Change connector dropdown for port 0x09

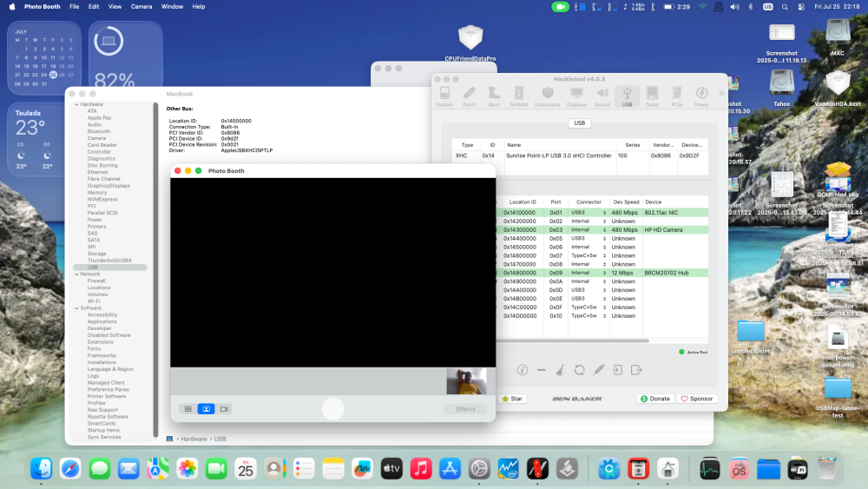[589, 273]
